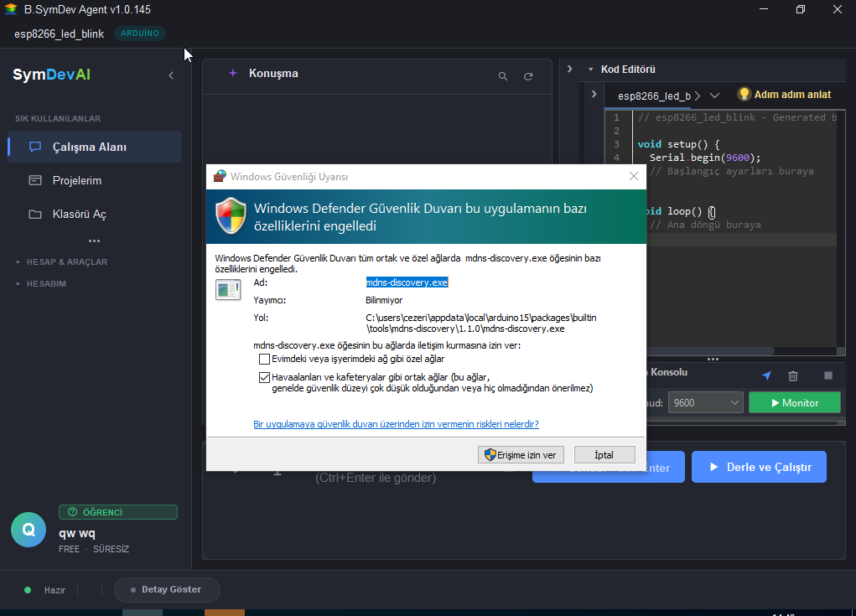The image size is (856, 616).
Task: Click the İptal button in firewall dialog
Action: point(604,455)
